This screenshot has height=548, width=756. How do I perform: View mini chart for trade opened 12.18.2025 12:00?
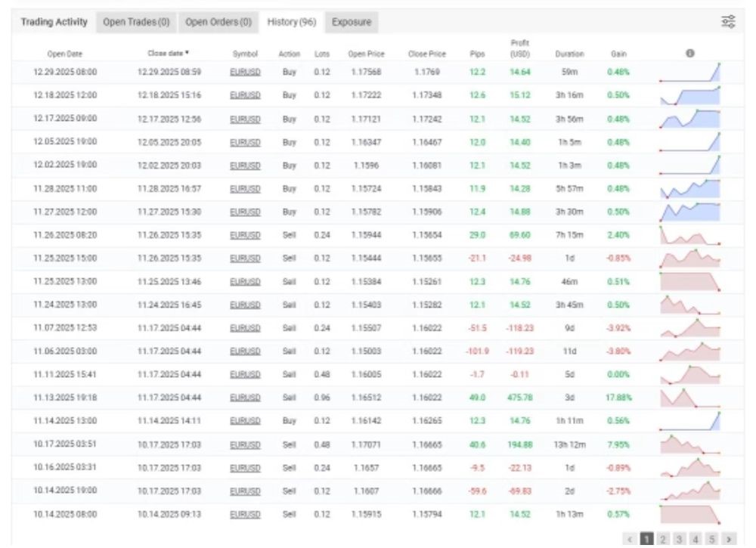coord(690,95)
